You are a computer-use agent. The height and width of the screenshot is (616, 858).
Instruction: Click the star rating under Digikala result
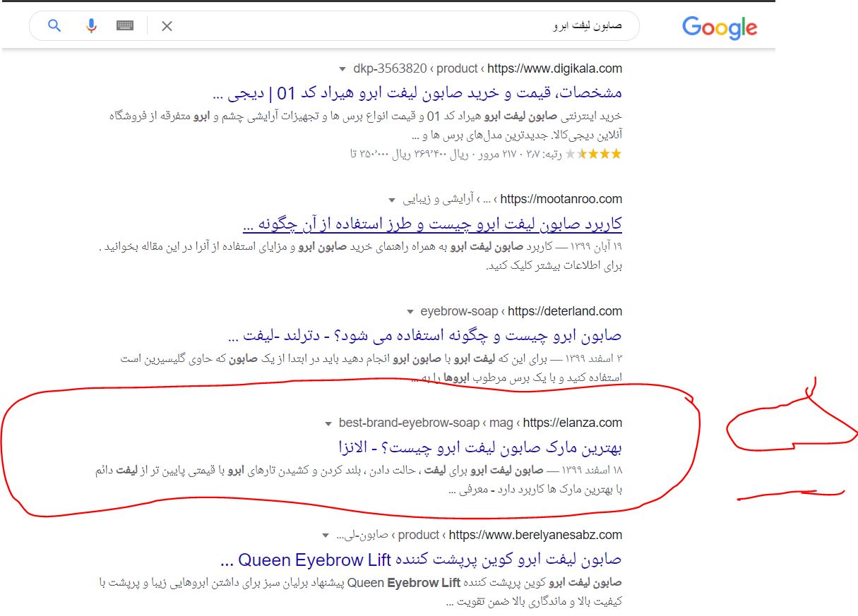point(594,154)
